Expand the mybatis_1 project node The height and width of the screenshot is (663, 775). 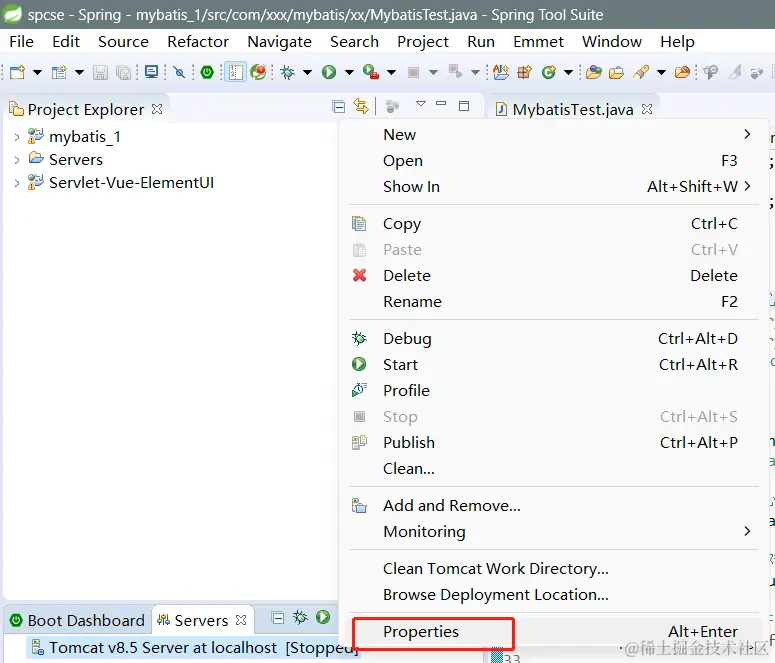tap(17, 137)
